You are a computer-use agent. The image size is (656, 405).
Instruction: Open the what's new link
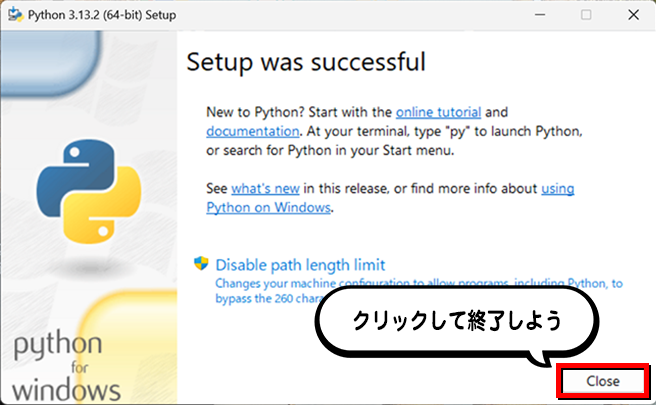(265, 189)
